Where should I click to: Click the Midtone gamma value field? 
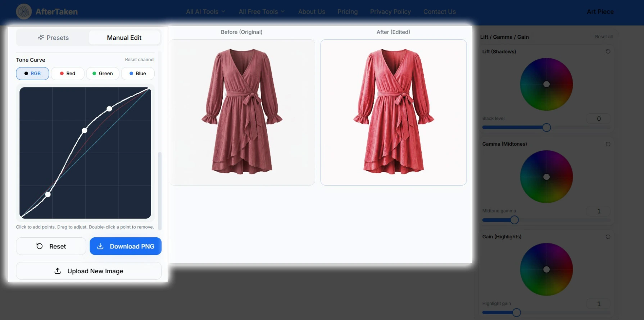599,211
